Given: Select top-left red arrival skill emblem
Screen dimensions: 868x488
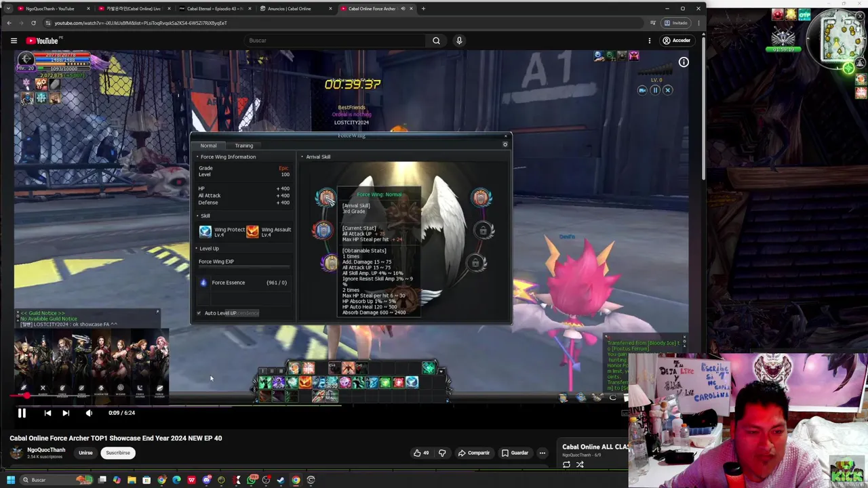Looking at the screenshot, I should (326, 198).
